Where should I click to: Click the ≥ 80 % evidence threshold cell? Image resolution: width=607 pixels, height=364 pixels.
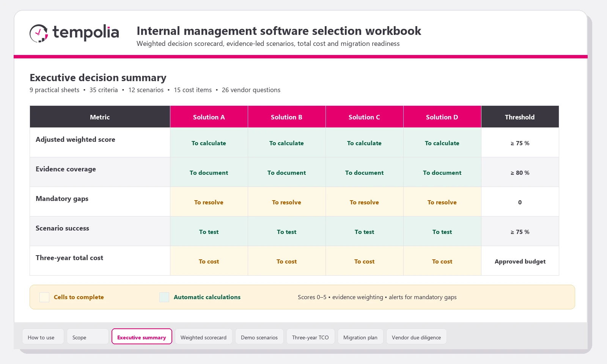tap(520, 172)
